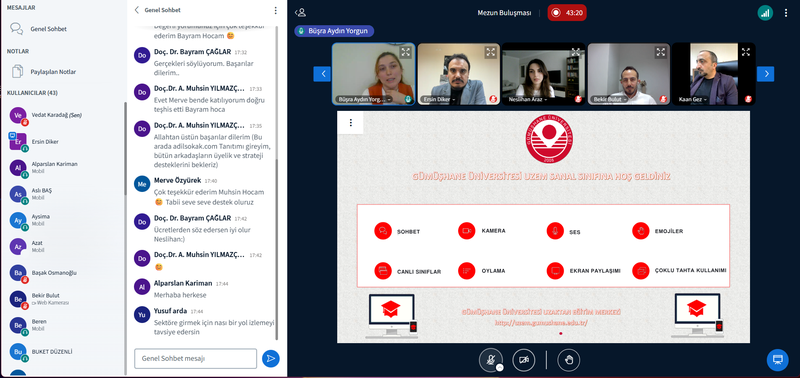
Task: Turn on the webcam sharing button
Action: (x=523, y=360)
